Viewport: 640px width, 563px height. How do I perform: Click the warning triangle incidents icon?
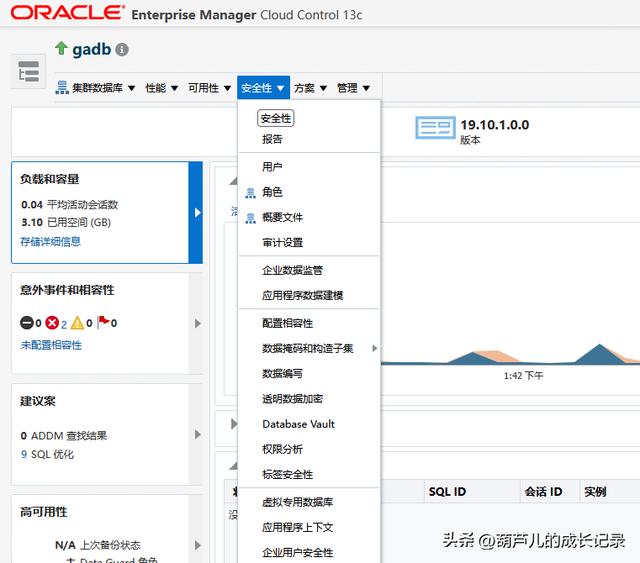click(x=77, y=323)
